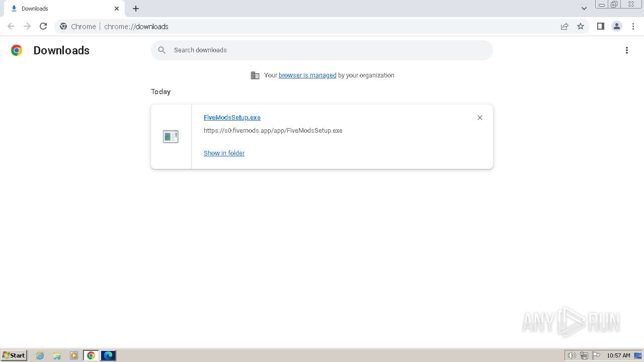Toggle the side panel icon
The height and width of the screenshot is (362, 644).
pos(600,26)
